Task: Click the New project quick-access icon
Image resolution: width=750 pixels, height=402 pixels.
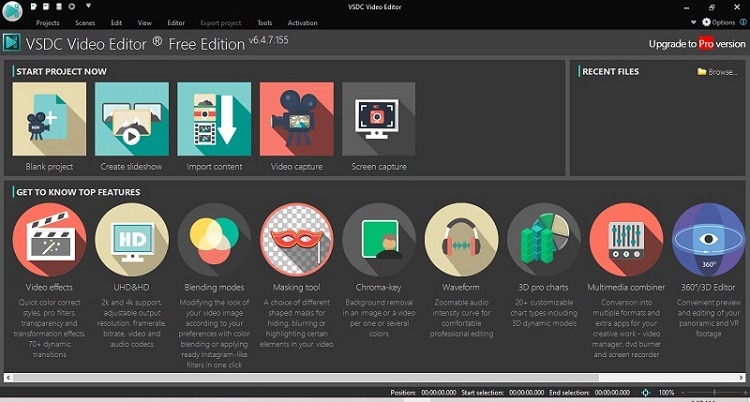Action: (34, 7)
